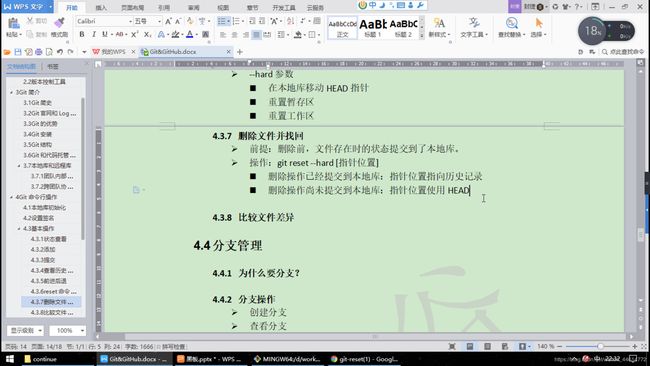
Task: Switch to the 开发工具 ribbon tab
Action: pyautogui.click(x=284, y=8)
